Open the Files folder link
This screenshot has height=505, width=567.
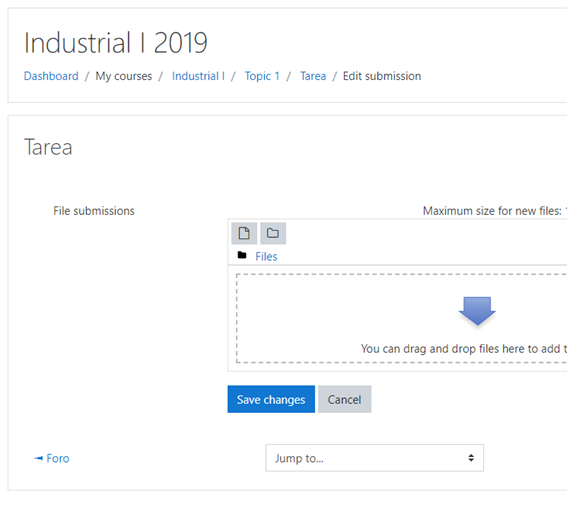point(266,256)
